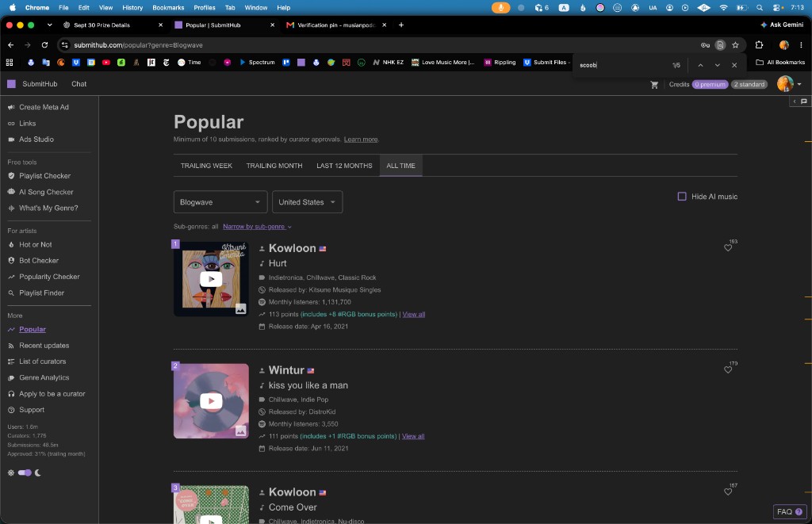Switch to Sept 30 Prize Details tab
812x524 pixels.
click(113, 25)
